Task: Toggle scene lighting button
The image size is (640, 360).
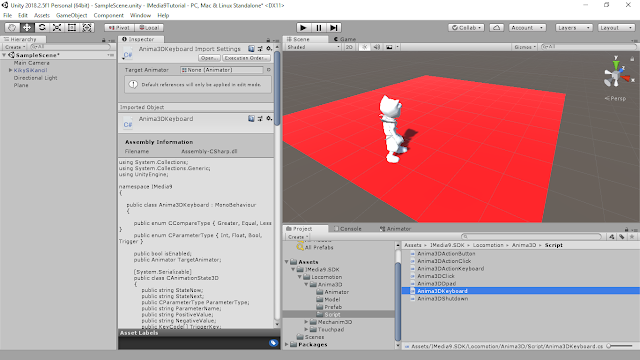Action: [x=364, y=47]
